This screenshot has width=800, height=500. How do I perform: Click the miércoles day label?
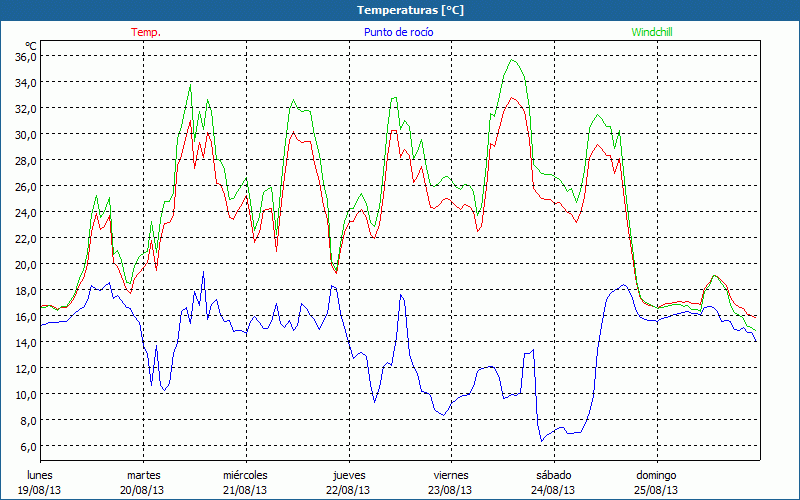tap(245, 475)
